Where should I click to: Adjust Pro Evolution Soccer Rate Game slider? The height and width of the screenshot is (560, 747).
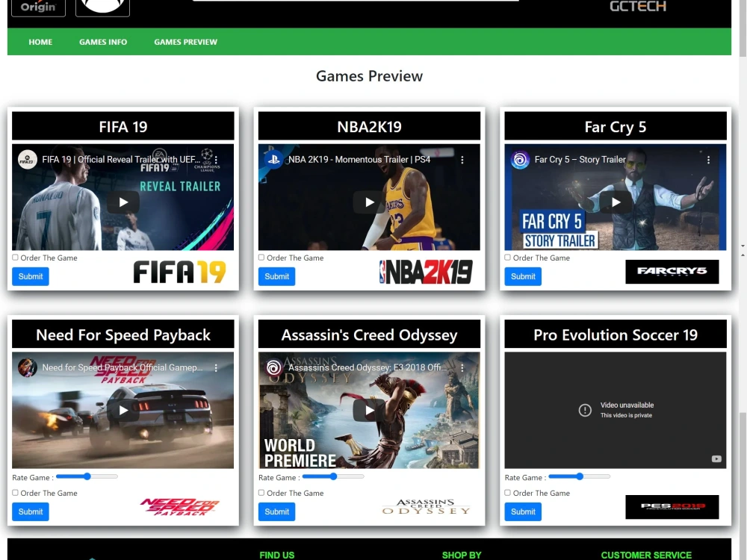(x=580, y=476)
